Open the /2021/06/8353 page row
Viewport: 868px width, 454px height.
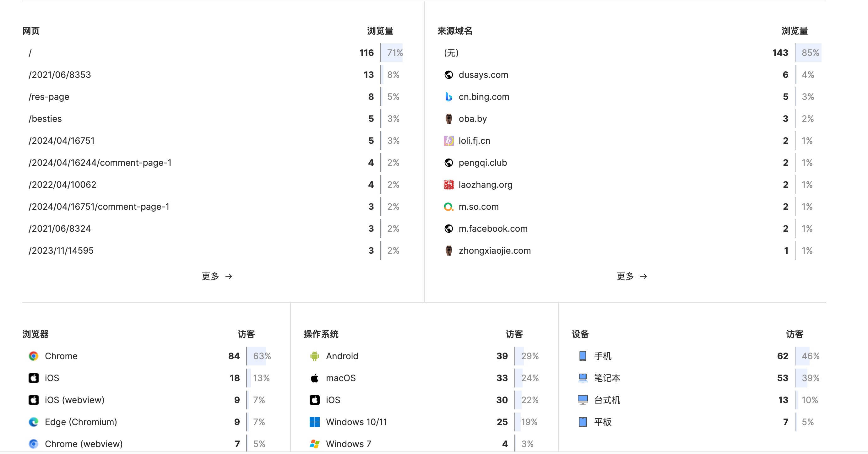click(60, 75)
